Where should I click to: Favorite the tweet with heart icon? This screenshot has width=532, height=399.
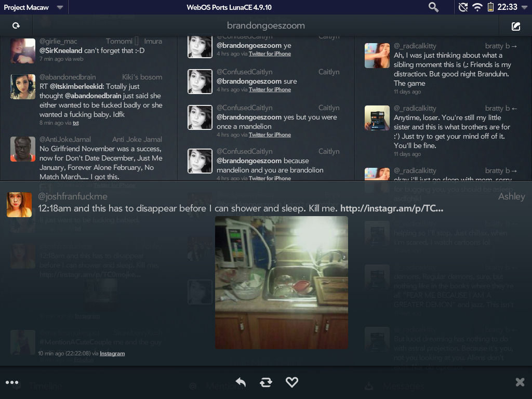point(292,382)
